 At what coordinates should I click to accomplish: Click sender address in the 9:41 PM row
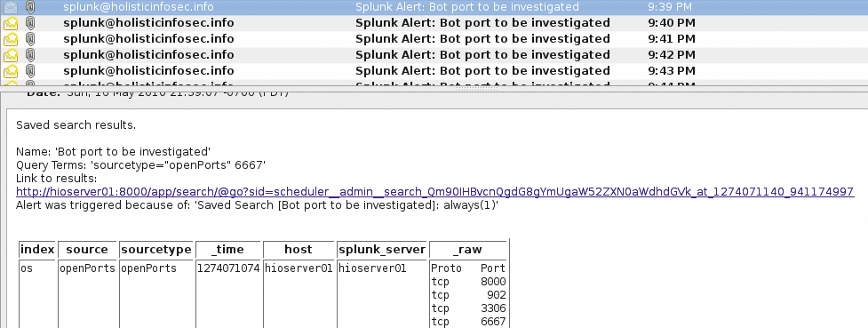point(148,39)
